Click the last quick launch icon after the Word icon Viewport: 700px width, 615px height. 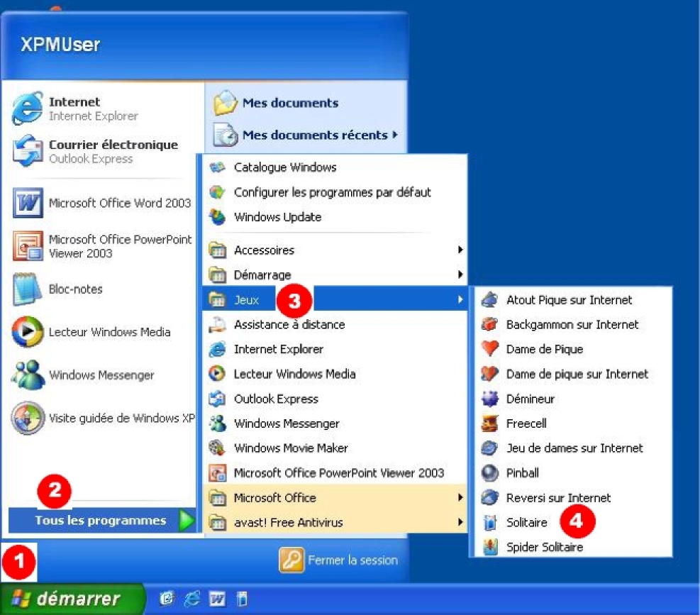(x=242, y=599)
